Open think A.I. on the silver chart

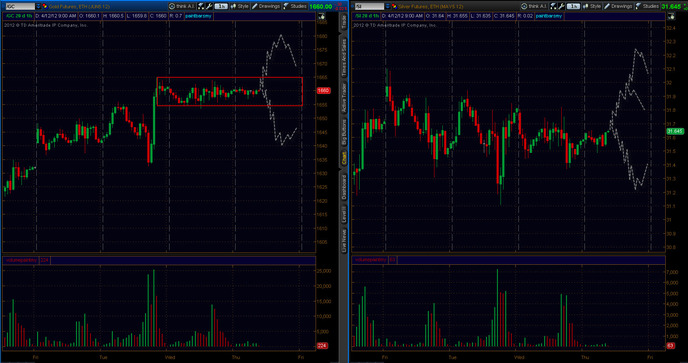(534, 6)
